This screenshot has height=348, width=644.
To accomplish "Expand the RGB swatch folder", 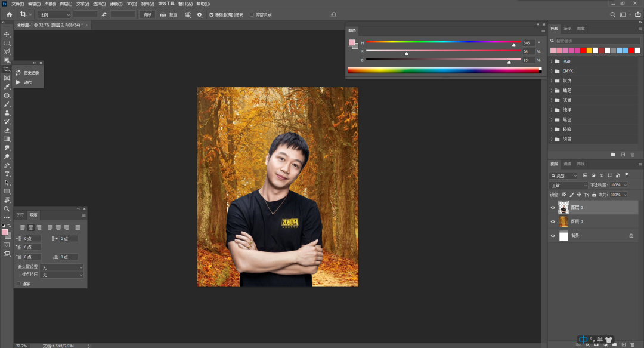I will click(x=552, y=61).
